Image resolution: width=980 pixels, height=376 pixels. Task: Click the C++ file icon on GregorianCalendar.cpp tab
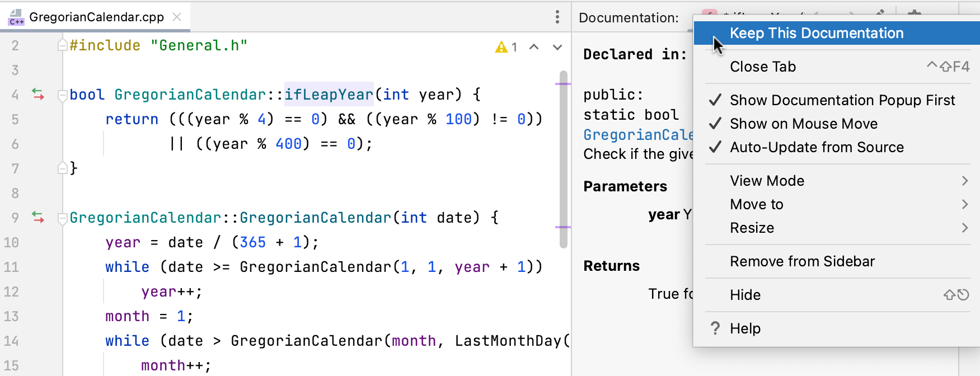point(16,17)
